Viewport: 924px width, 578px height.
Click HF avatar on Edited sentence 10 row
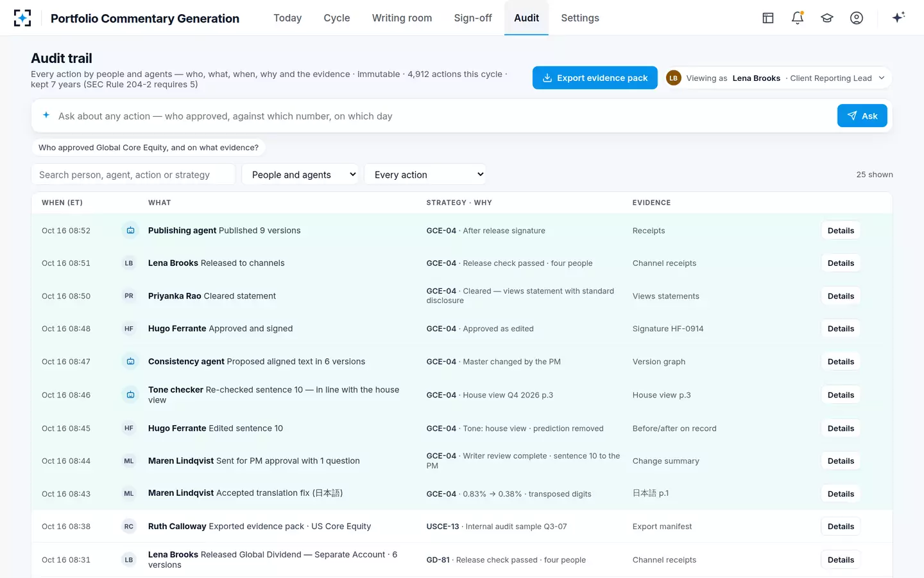pyautogui.click(x=129, y=428)
